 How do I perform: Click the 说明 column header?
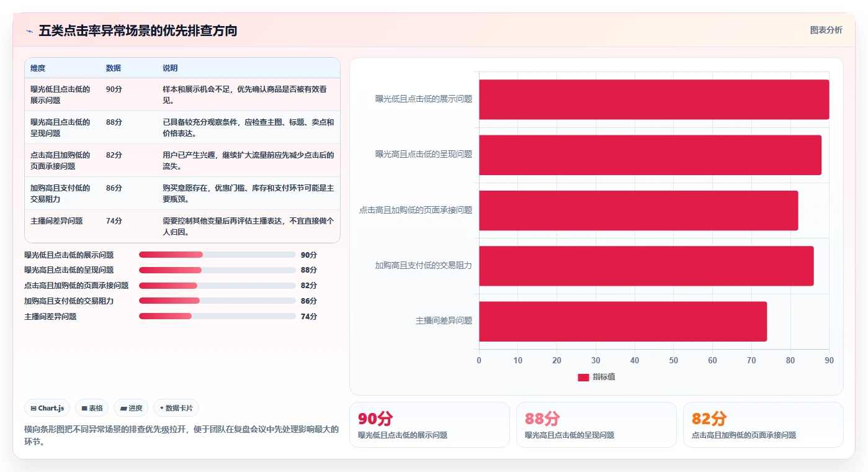coord(170,68)
